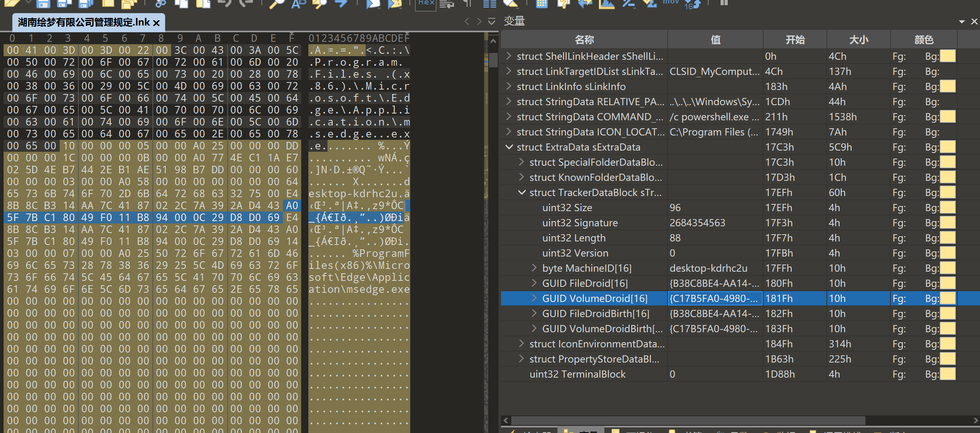The height and width of the screenshot is (433, 980).
Task: Open the open-files dropdown beside tab arrows
Action: 492,22
